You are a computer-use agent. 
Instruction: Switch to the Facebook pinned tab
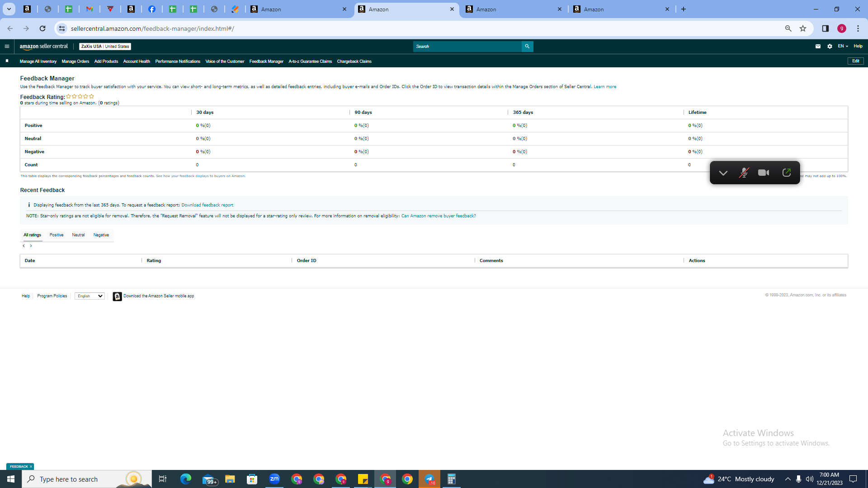152,9
